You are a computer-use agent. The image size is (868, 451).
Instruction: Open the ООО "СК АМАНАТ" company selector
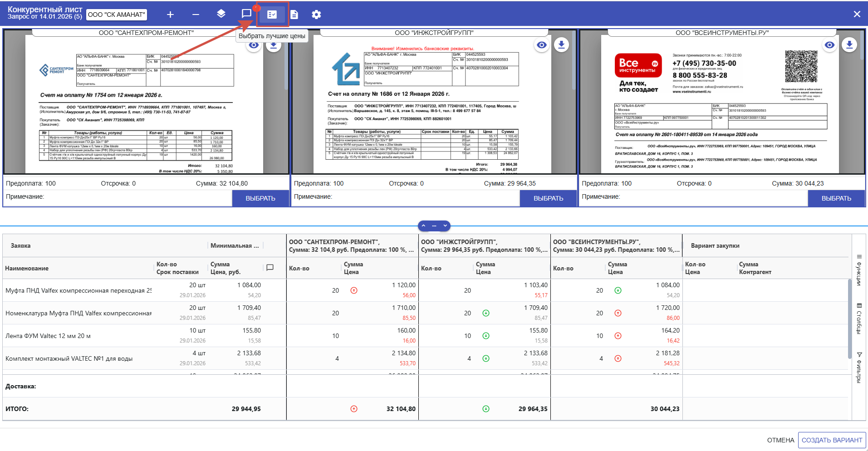[x=117, y=15]
